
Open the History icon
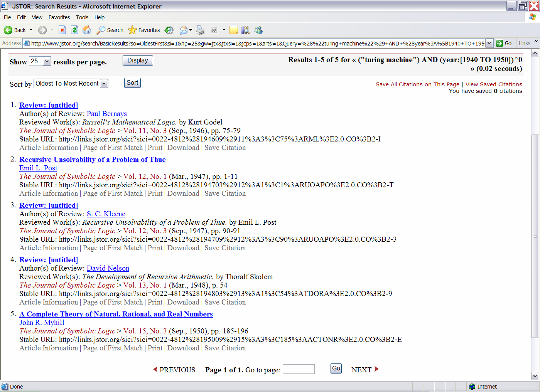[169, 30]
